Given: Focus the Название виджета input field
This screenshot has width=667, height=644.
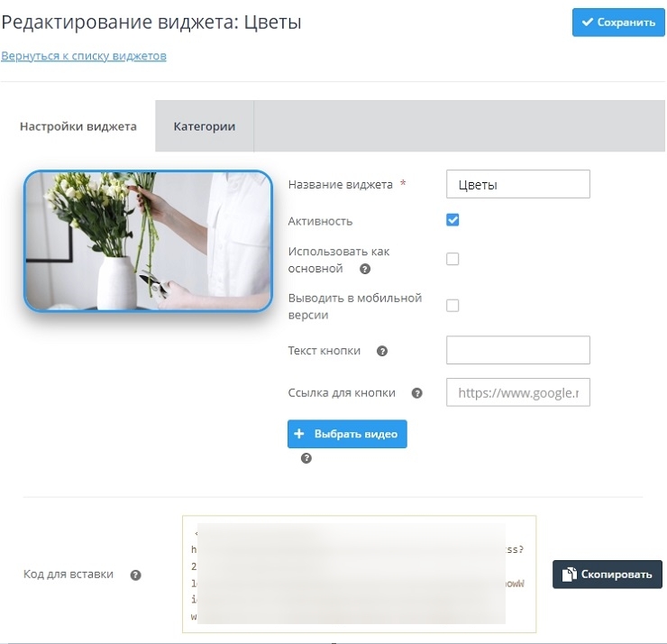Looking at the screenshot, I should (x=517, y=184).
